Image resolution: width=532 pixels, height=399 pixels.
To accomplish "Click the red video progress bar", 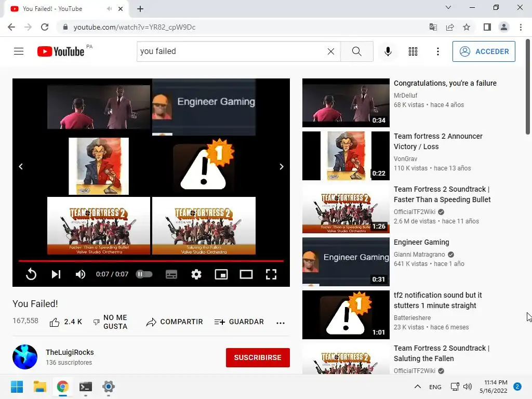I will click(151, 261).
